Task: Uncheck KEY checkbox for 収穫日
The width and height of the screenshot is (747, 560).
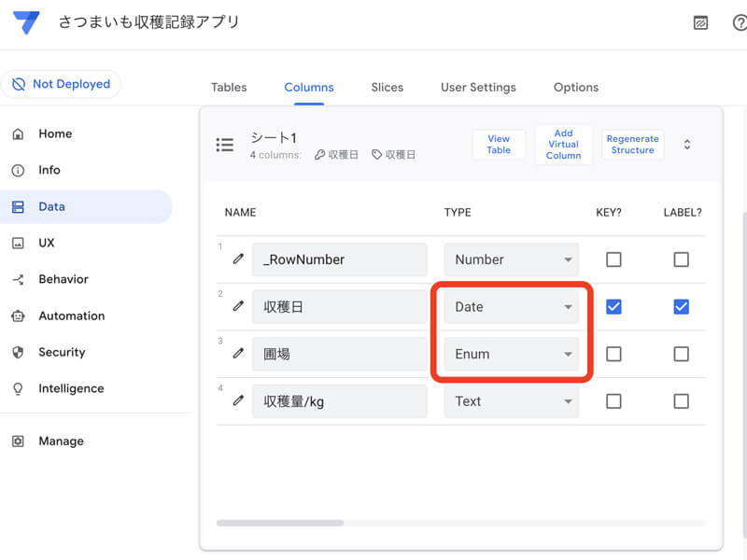Action: 613,306
